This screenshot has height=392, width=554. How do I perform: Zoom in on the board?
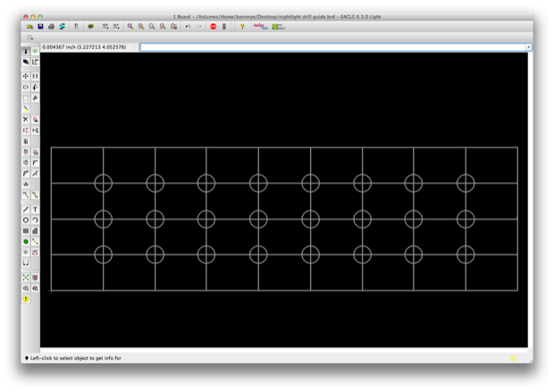pos(141,27)
